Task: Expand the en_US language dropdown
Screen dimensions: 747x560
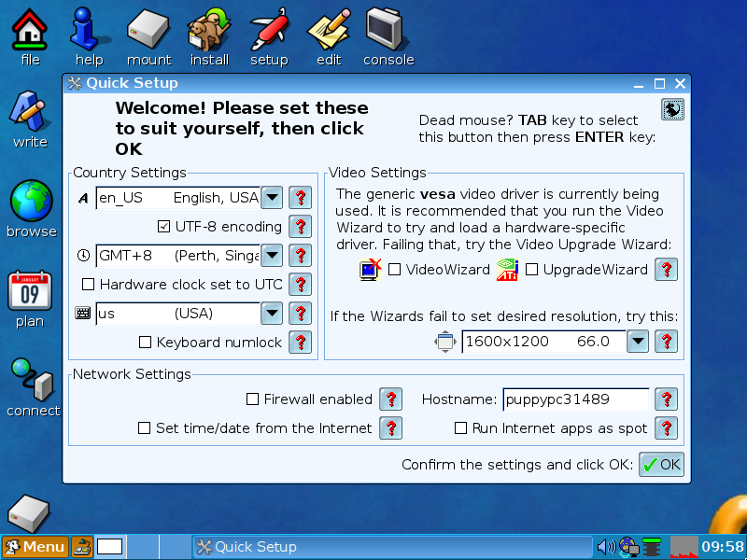Action: click(x=271, y=197)
